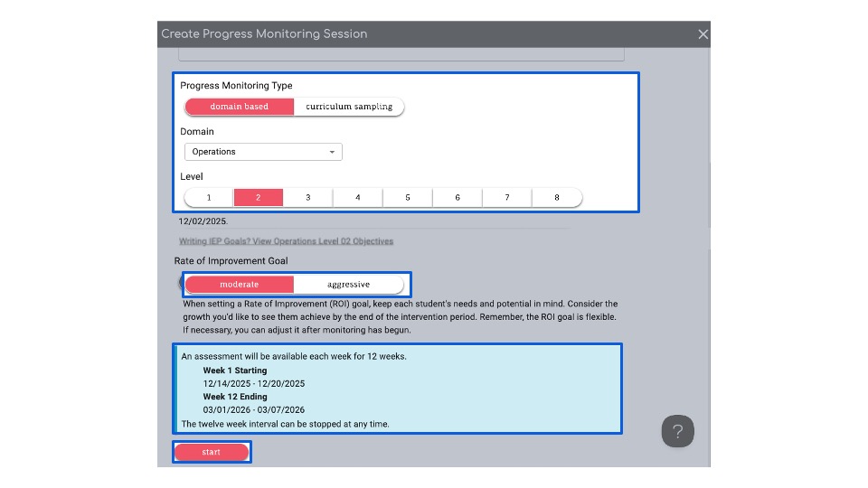Click the 03/01/2026 - 03/07/2026 date range
The width and height of the screenshot is (868, 488).
point(253,410)
